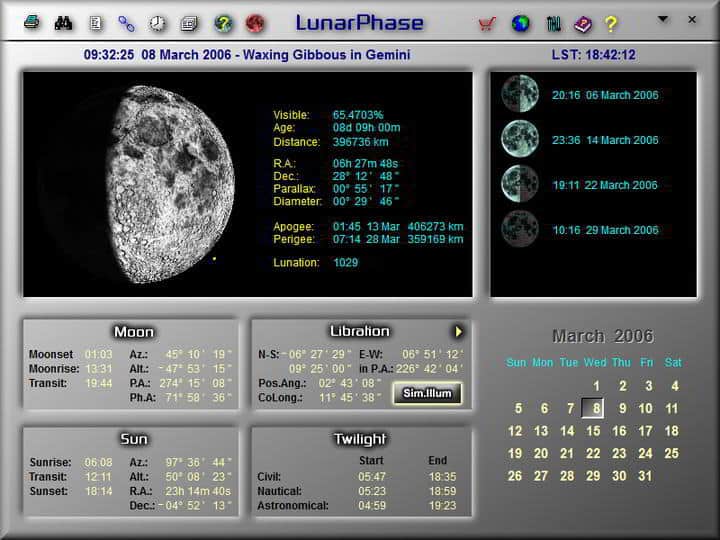Click the yellow question mark icon

pyautogui.click(x=611, y=24)
